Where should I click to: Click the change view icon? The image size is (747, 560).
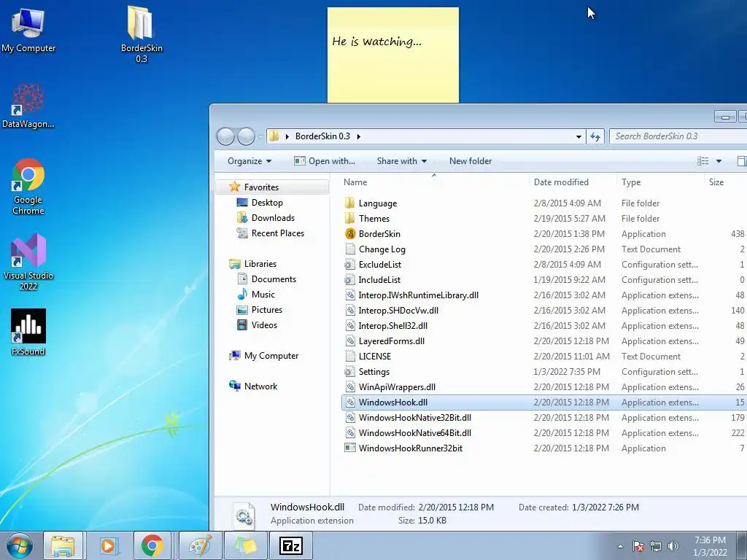click(x=703, y=161)
